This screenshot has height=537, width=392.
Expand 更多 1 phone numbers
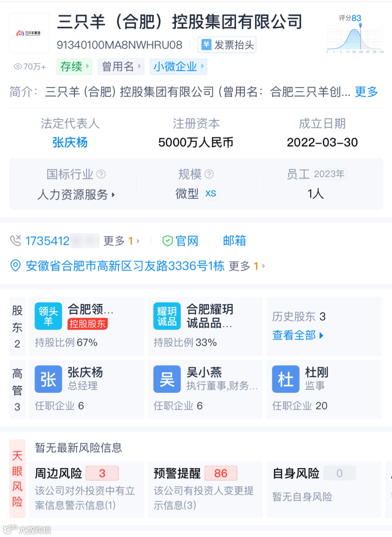click(122, 241)
